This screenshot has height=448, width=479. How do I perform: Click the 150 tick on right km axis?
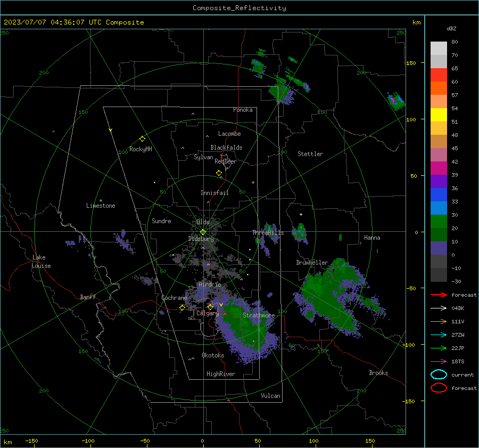pyautogui.click(x=411, y=63)
